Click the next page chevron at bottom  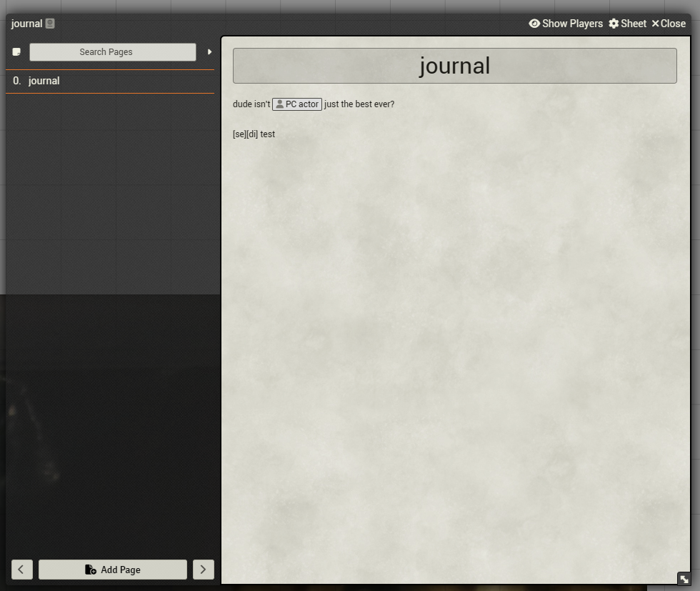pyautogui.click(x=204, y=570)
